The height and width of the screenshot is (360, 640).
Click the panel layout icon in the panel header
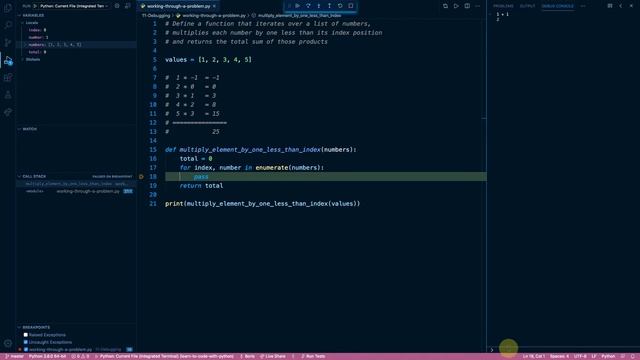[x=610, y=6]
